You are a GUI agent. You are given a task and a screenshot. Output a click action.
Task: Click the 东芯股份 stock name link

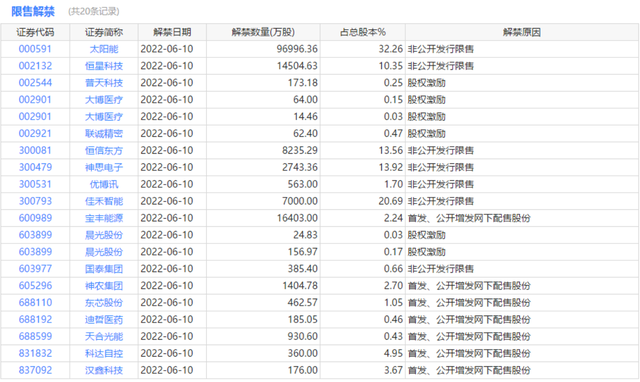tap(104, 303)
